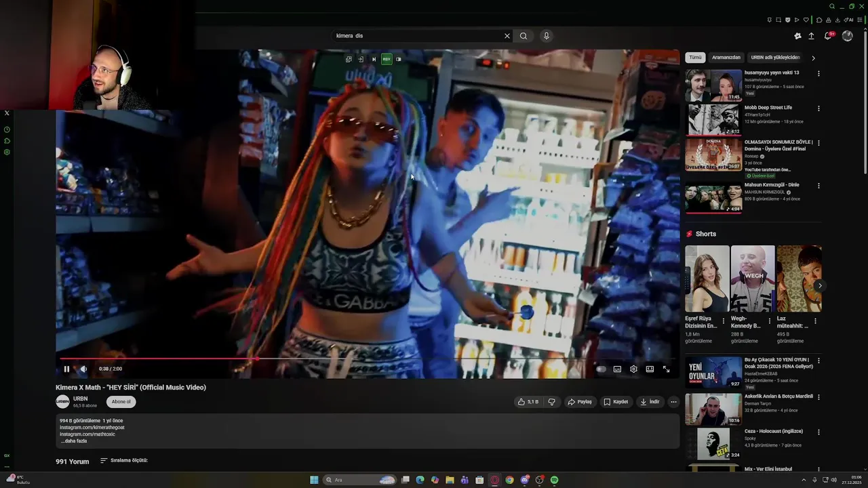The height and width of the screenshot is (488, 868).
Task: Open the URBN channel avatar
Action: click(62, 402)
